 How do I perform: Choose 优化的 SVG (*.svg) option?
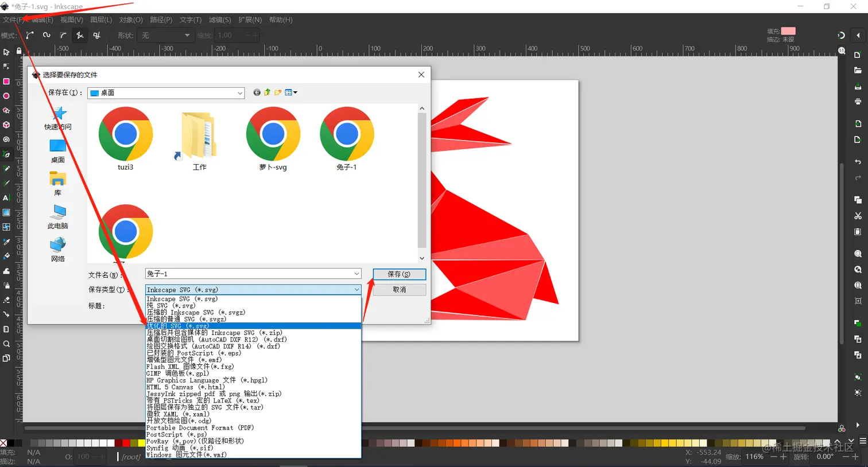[253, 326]
